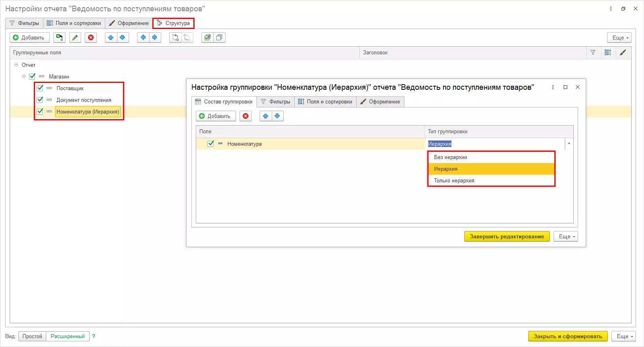Maximize the grouping settings dialog
The height and width of the screenshot is (347, 644).
565,87
